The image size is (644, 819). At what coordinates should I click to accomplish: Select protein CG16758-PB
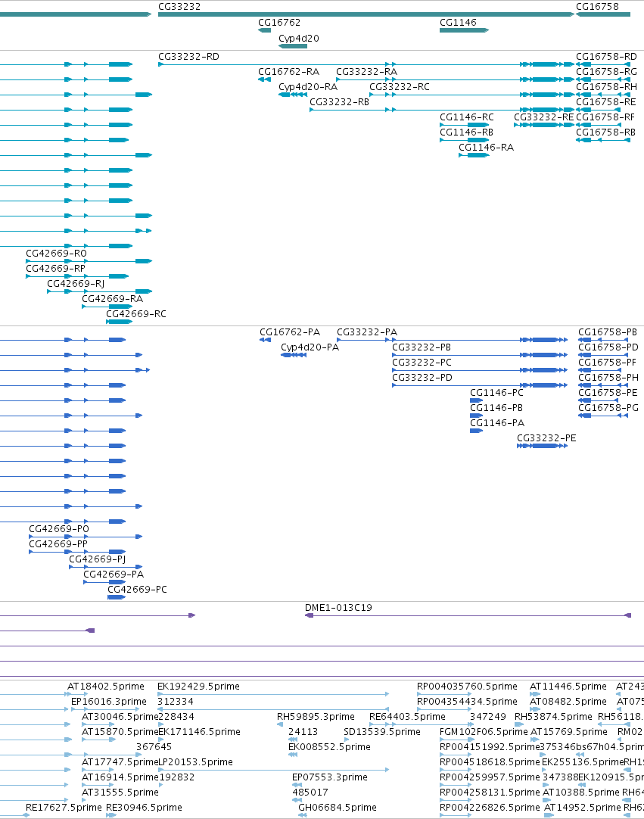tap(608, 332)
